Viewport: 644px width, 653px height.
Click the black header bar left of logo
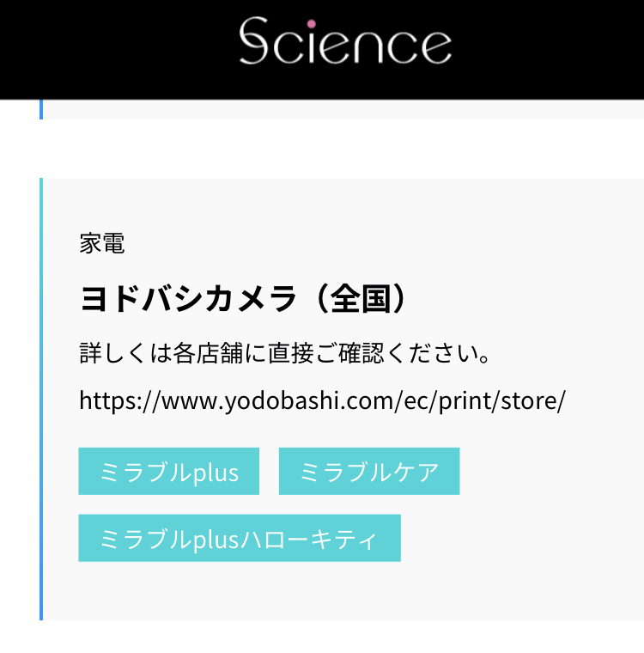pos(112,47)
